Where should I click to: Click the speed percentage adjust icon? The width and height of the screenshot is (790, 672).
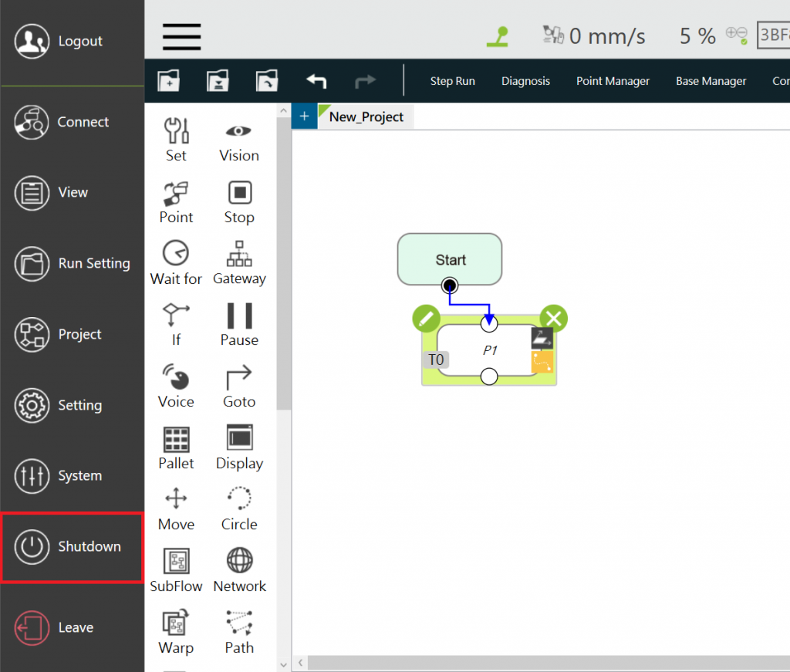tap(737, 35)
